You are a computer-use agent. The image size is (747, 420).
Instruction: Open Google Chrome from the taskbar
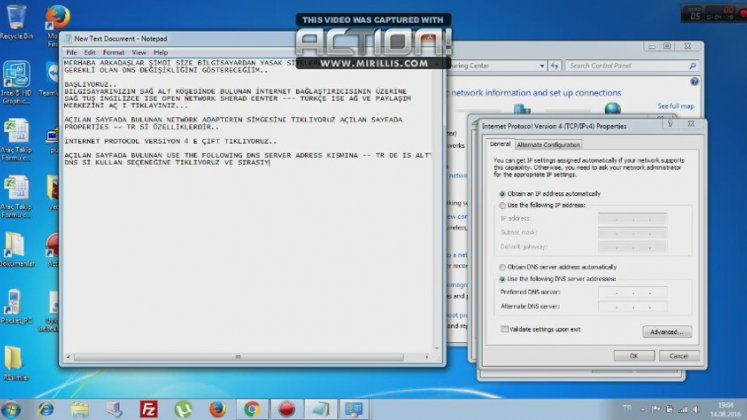[252, 410]
